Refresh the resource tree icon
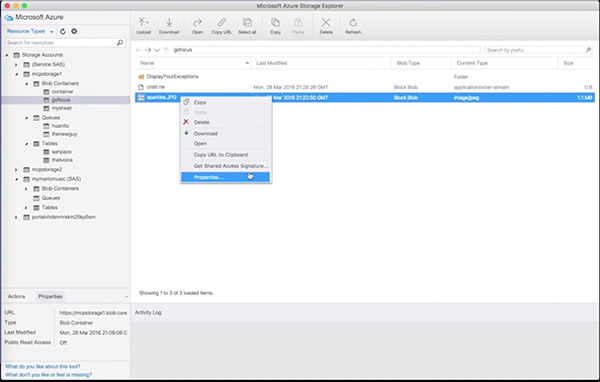 pos(63,31)
